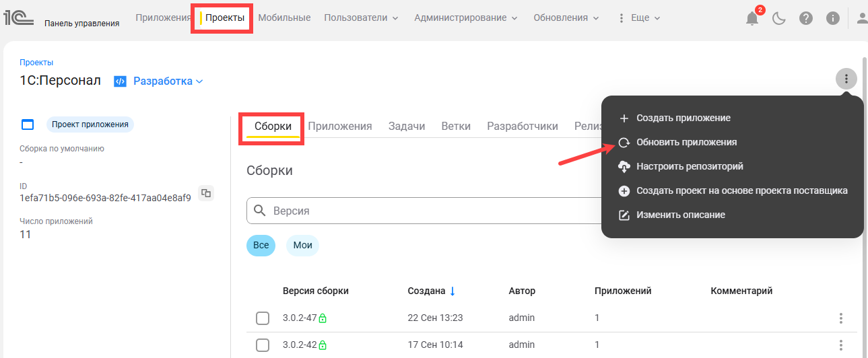Click the Комментарий column header
Image resolution: width=868 pixels, height=358 pixels.
(741, 291)
